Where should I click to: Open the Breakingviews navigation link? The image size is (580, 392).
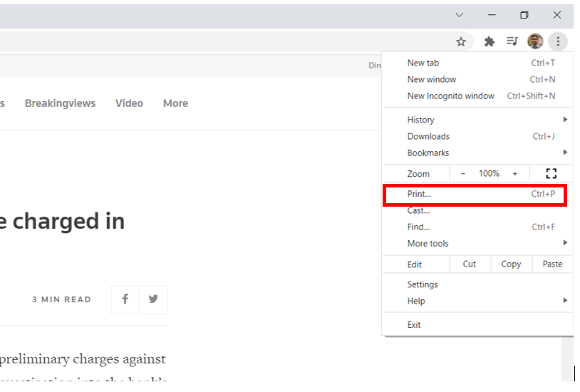coord(60,103)
